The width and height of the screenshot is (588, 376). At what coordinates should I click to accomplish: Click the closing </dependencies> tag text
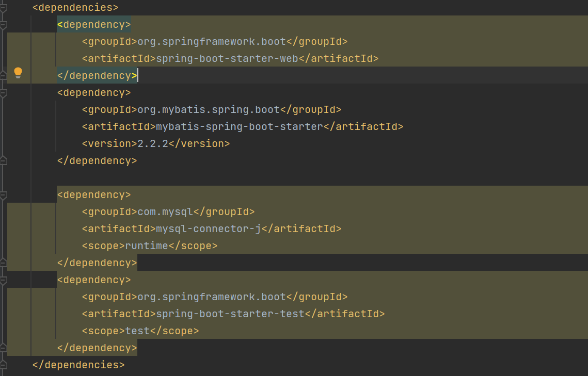[x=78, y=365]
